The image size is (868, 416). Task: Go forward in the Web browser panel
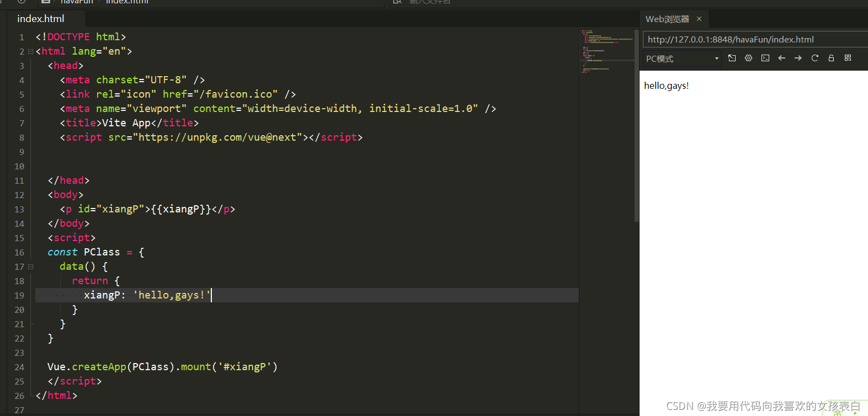coord(798,58)
